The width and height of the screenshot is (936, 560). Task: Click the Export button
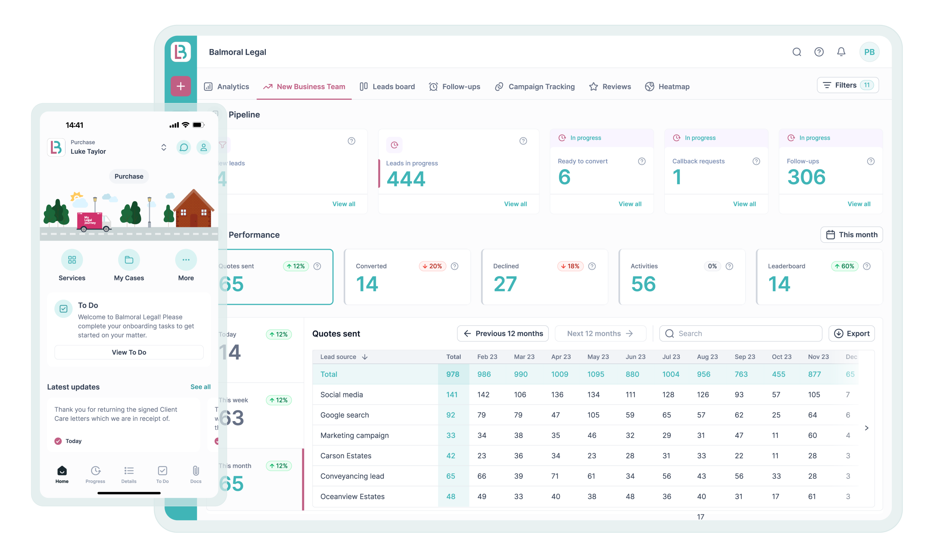(x=851, y=334)
